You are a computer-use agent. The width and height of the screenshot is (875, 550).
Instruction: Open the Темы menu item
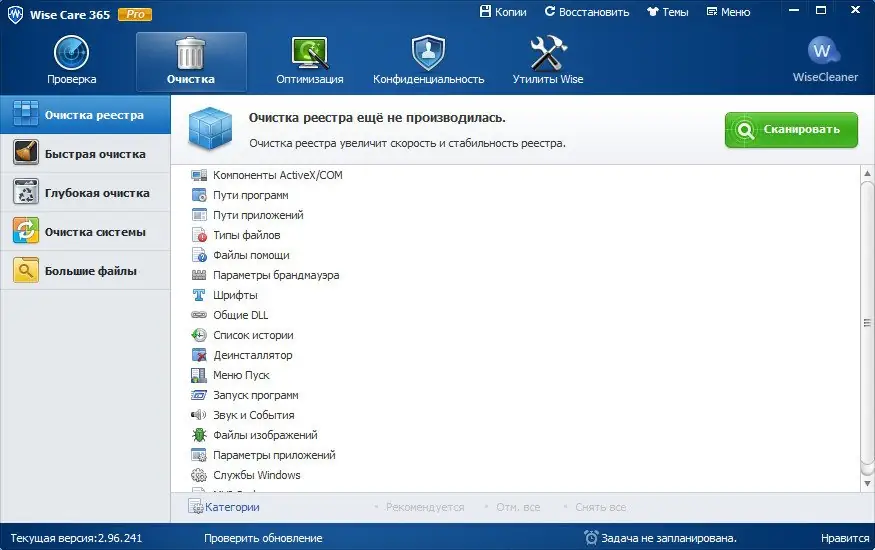(x=667, y=12)
